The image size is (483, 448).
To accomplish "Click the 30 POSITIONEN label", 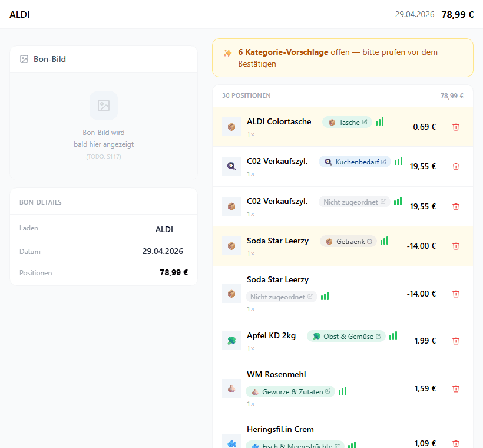I will coord(246,95).
